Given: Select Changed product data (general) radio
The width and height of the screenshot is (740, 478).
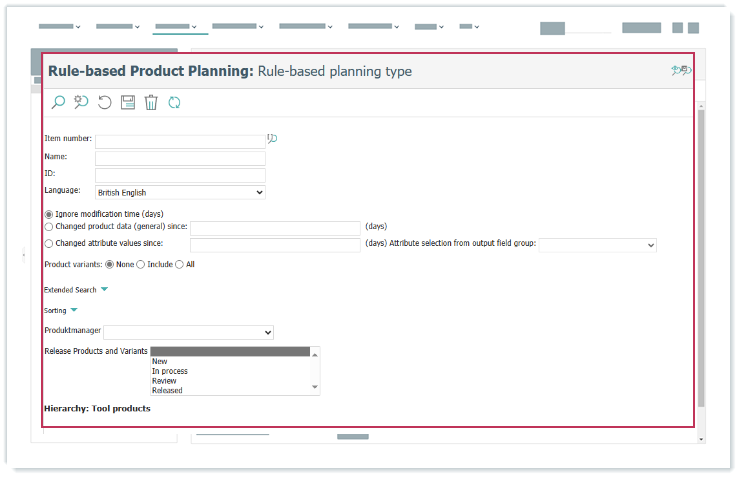Looking at the screenshot, I should [49, 227].
